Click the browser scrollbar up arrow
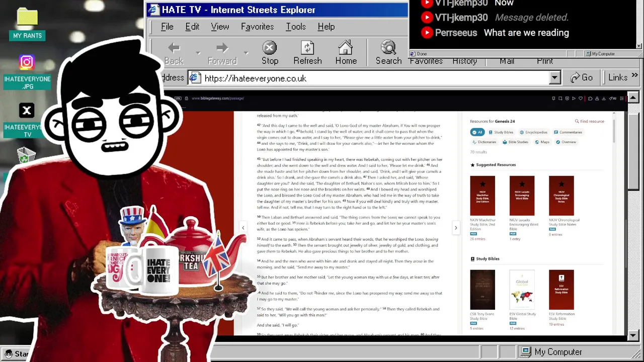Viewport: 644px width, 362px height. point(633,97)
